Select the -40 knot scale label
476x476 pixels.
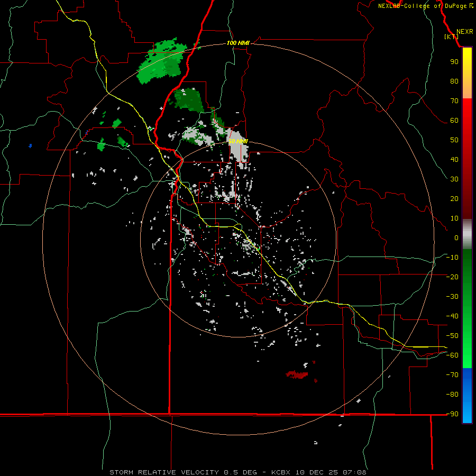tap(452, 316)
